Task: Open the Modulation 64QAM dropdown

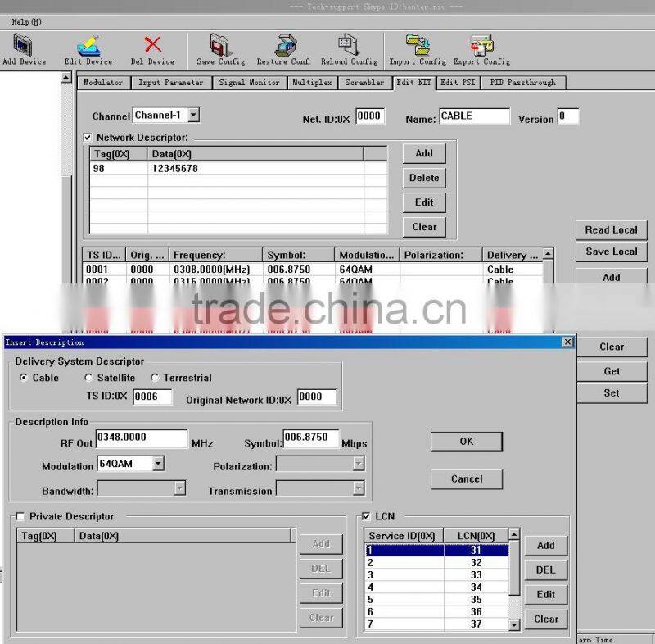Action: [x=159, y=464]
